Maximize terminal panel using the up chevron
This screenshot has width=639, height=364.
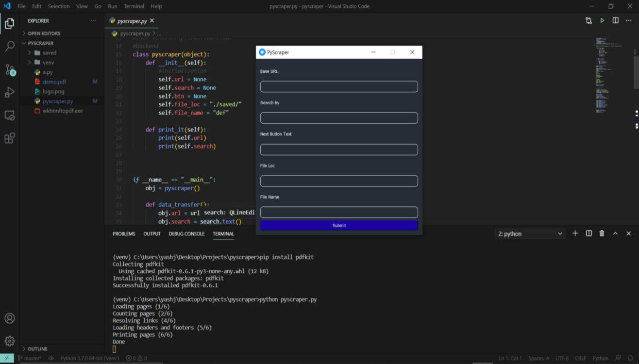pos(615,233)
